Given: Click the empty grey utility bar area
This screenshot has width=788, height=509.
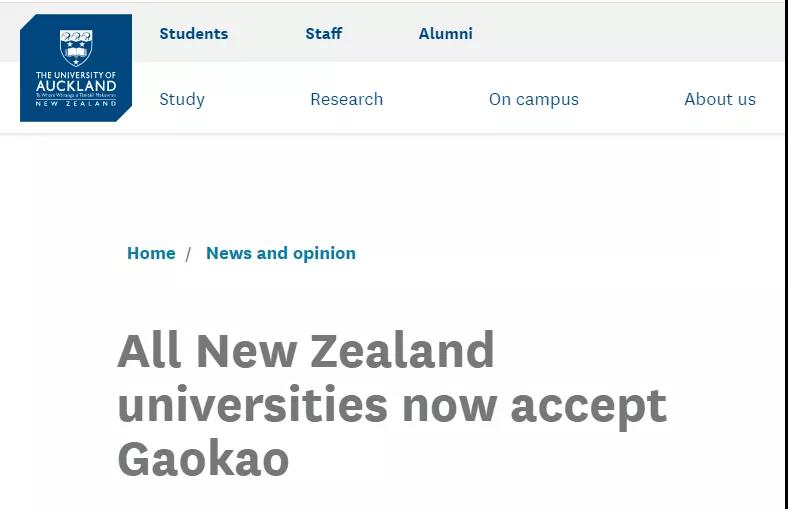Looking at the screenshot, I should pos(628,33).
